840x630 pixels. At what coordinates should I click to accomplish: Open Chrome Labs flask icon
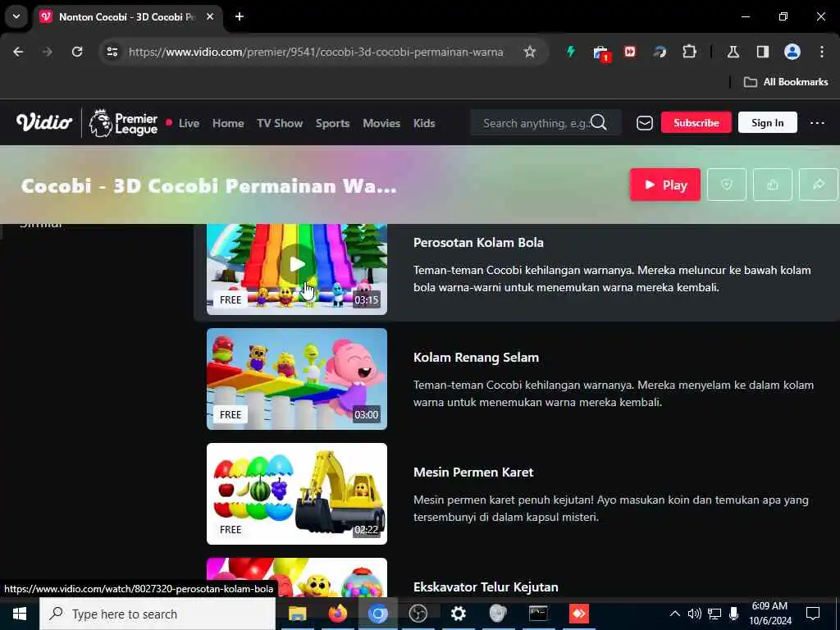733,52
